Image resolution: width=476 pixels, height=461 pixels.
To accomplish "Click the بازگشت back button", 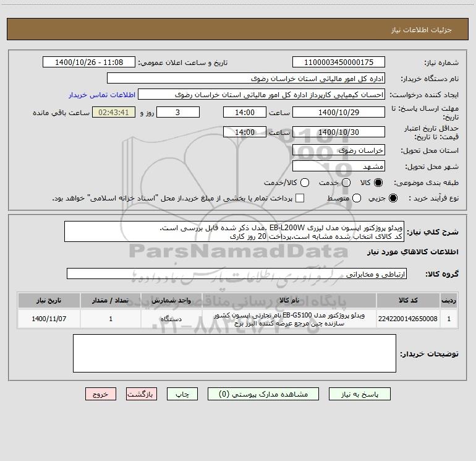I will [142, 394].
